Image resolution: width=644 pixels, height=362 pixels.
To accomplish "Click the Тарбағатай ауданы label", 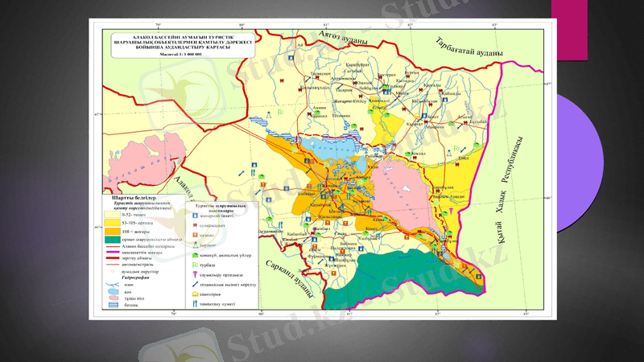I will tap(469, 49).
